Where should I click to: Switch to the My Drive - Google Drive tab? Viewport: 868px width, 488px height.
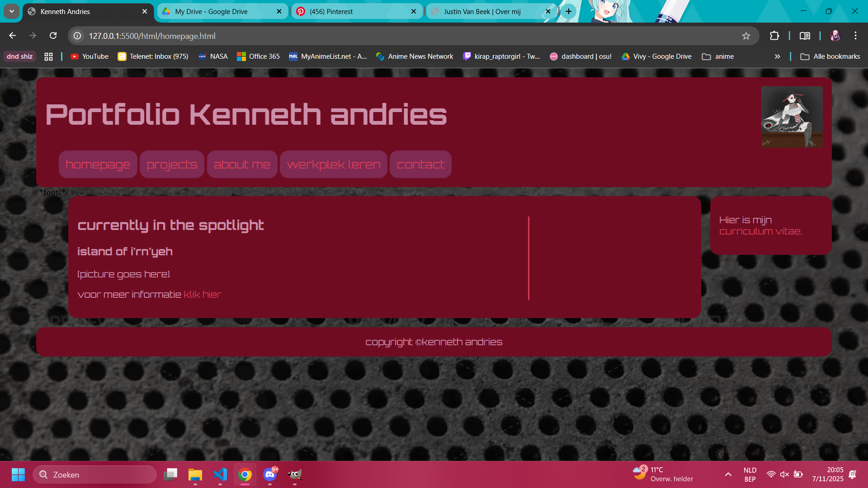222,12
